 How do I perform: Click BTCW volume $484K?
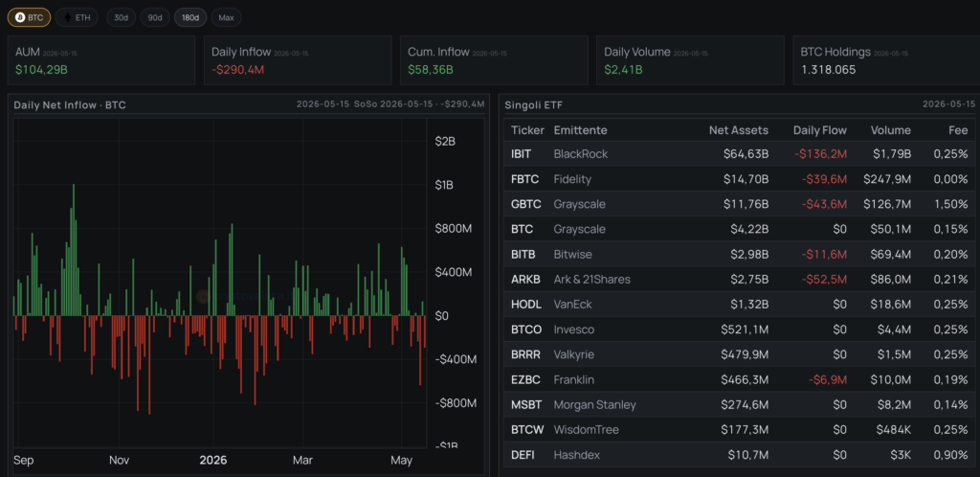click(893, 429)
